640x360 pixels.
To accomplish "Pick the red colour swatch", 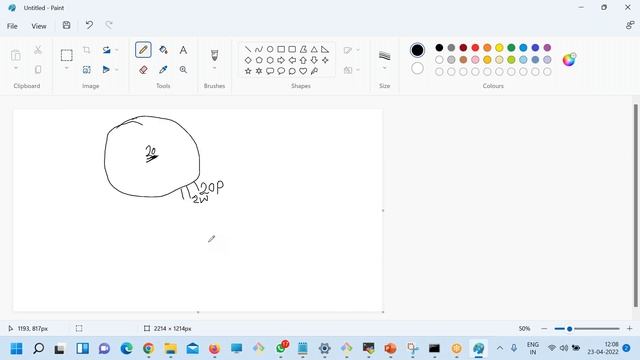I will 475,48.
